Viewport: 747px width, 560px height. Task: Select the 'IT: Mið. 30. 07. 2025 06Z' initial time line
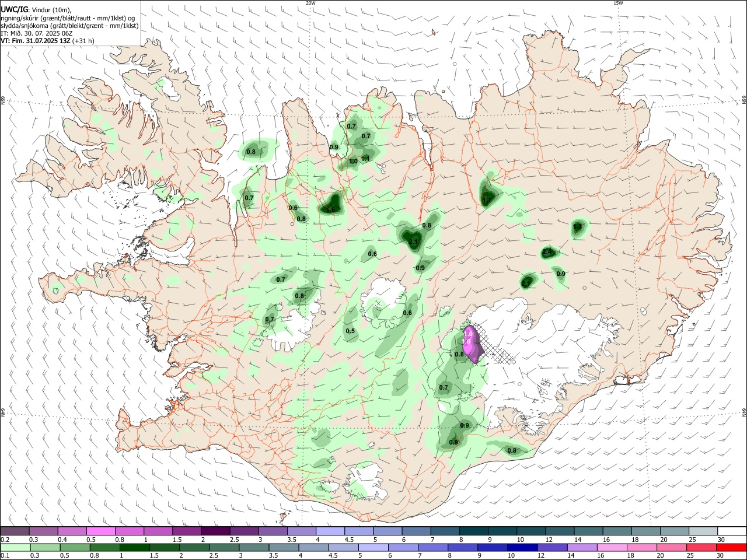click(37, 33)
